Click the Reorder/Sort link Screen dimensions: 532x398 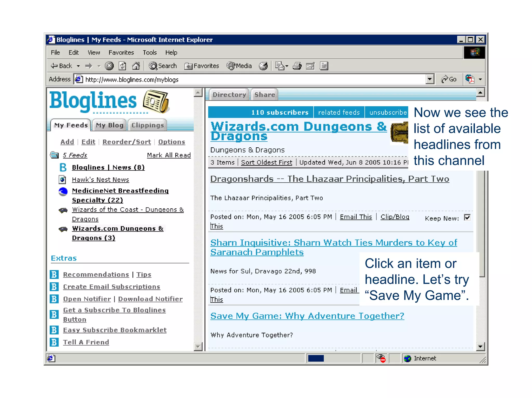coord(127,142)
